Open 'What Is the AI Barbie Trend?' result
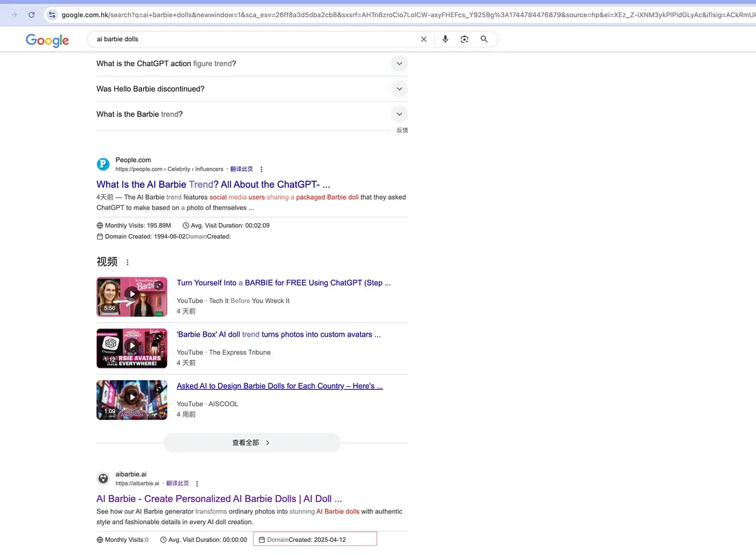This screenshot has width=756, height=555. [213, 185]
